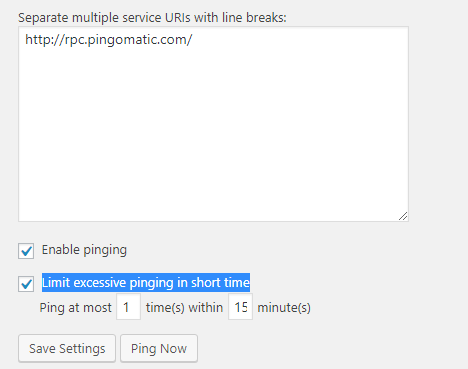Click the "time(s) within" text
The width and height of the screenshot is (468, 369).
(184, 307)
